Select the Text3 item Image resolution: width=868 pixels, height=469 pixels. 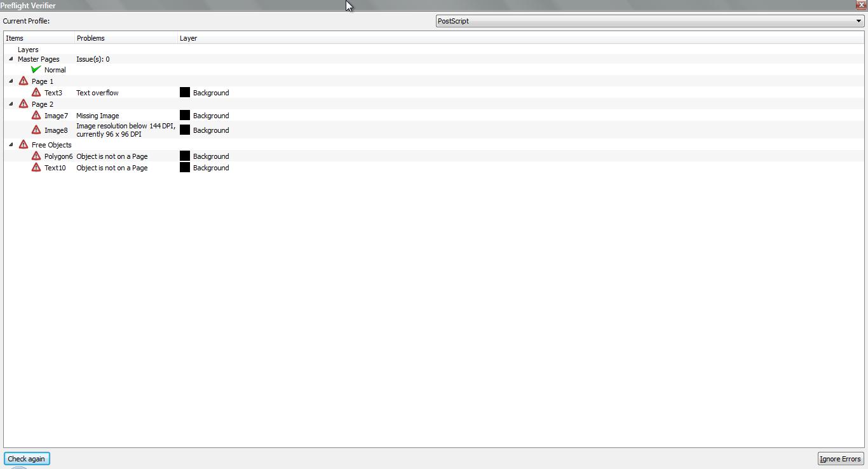coord(53,93)
